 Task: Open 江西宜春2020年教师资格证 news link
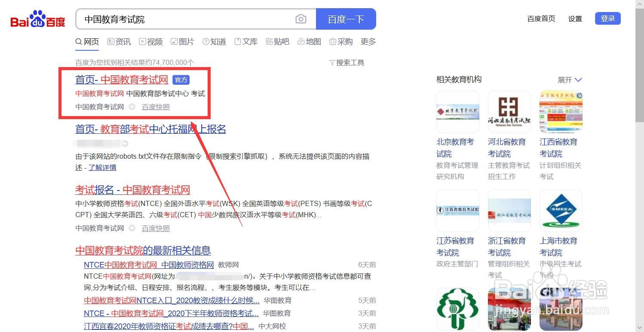click(x=169, y=326)
